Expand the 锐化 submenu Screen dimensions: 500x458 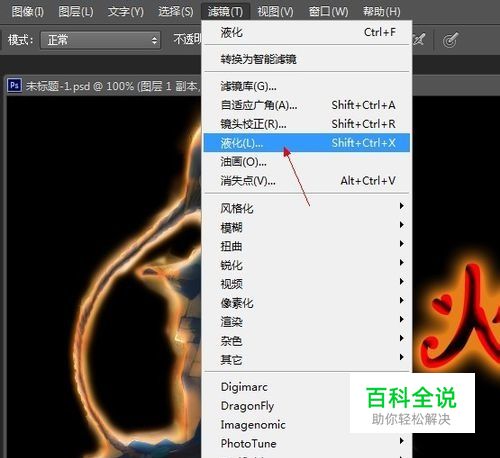307,265
